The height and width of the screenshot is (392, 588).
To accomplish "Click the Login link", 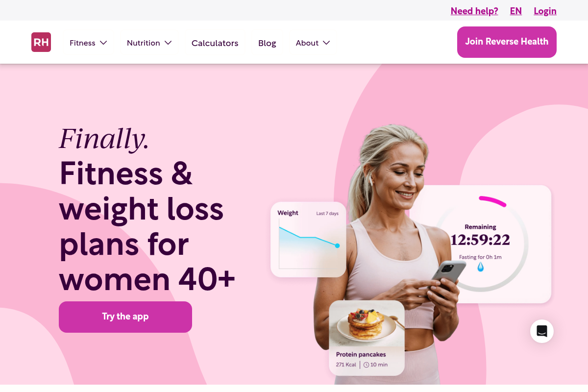I will point(545,11).
